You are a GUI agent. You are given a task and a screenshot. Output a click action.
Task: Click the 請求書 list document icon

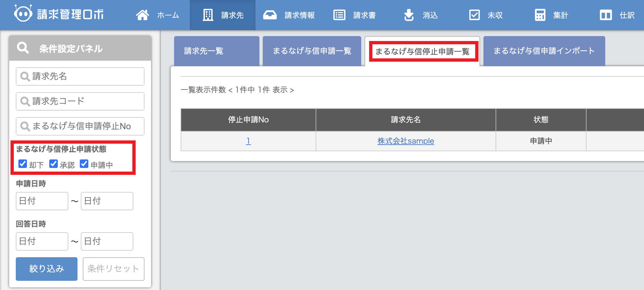pos(339,15)
